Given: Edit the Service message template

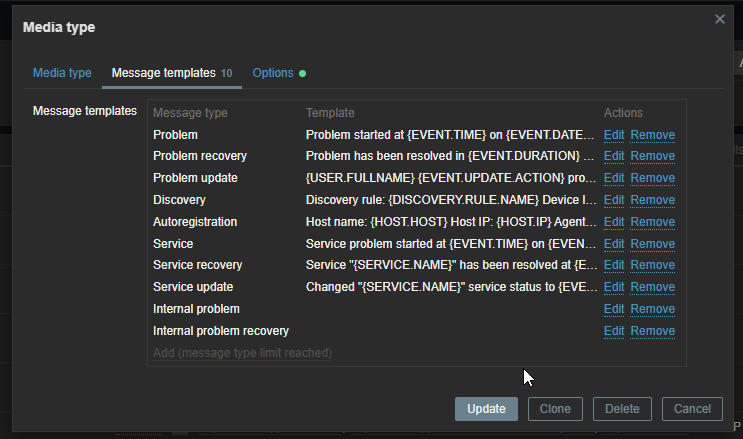Looking at the screenshot, I should 614,243.
